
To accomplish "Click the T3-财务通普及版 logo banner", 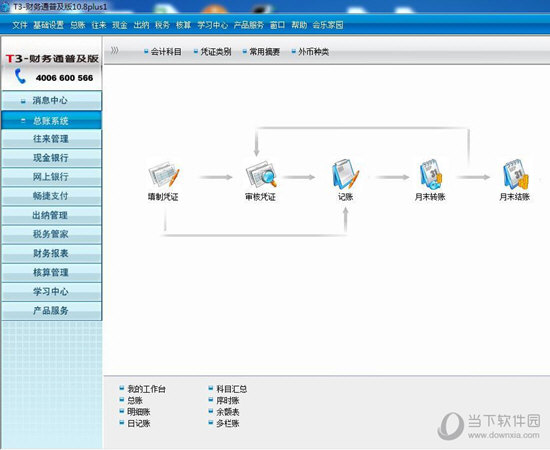I will click(52, 58).
